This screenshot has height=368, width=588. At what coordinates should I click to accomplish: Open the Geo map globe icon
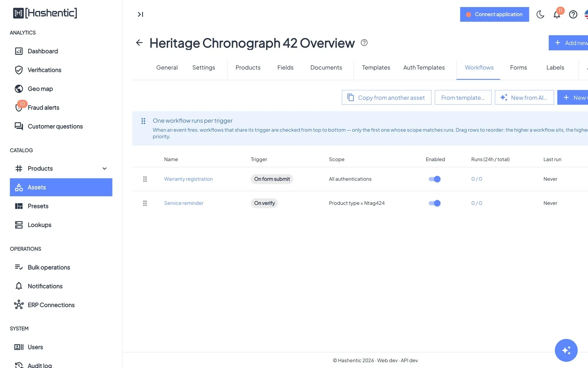point(19,89)
